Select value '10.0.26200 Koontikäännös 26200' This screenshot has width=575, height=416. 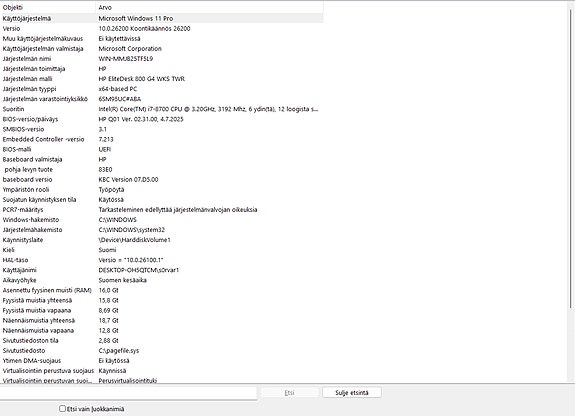tap(144, 28)
